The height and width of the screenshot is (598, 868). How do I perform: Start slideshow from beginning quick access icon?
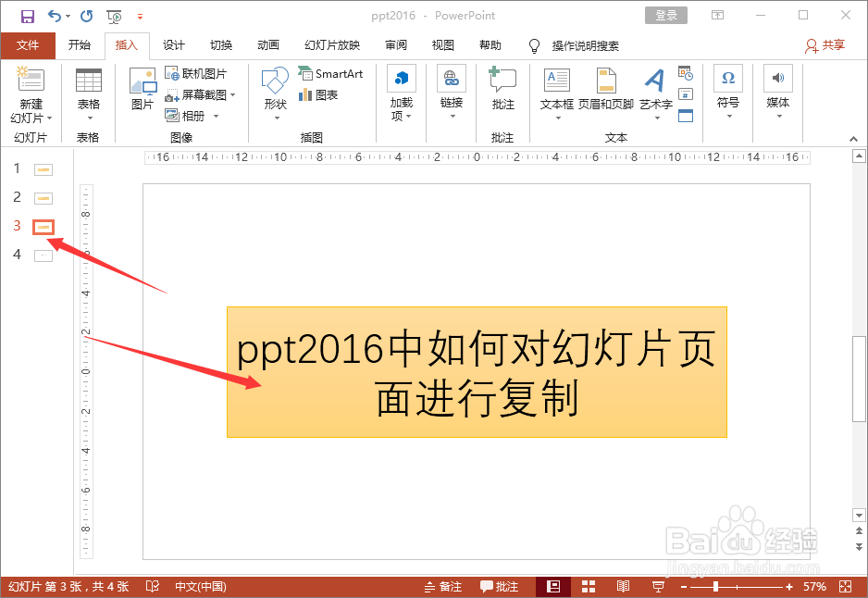115,17
